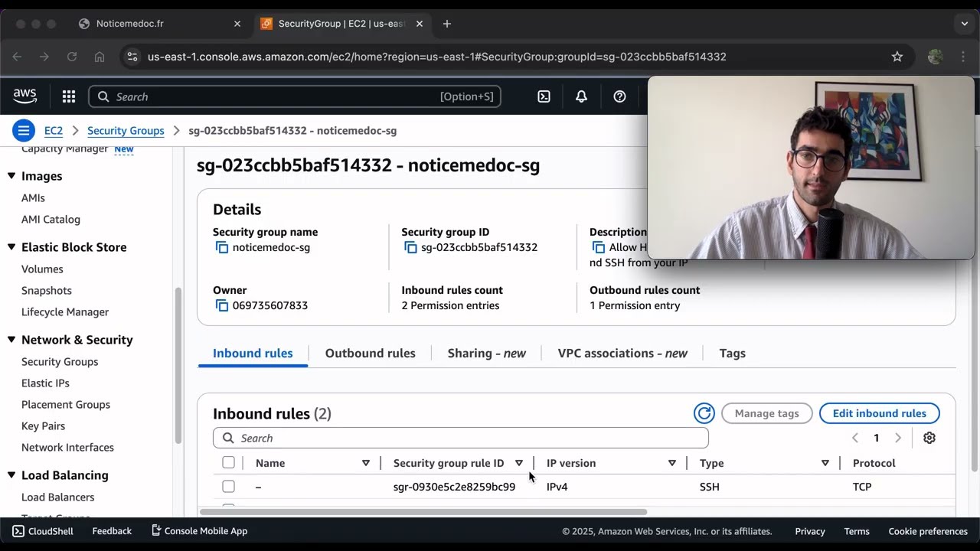
Task: Open the AWS home logo
Action: 24,96
